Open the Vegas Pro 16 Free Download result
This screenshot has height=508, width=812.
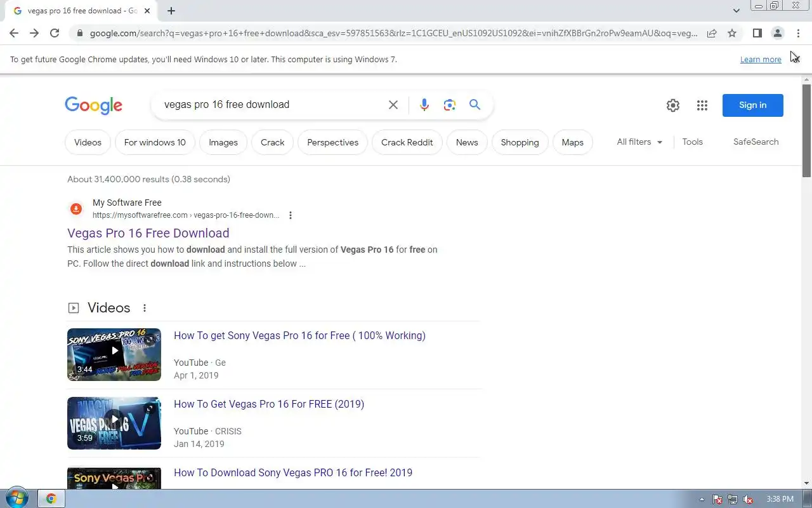148,233
